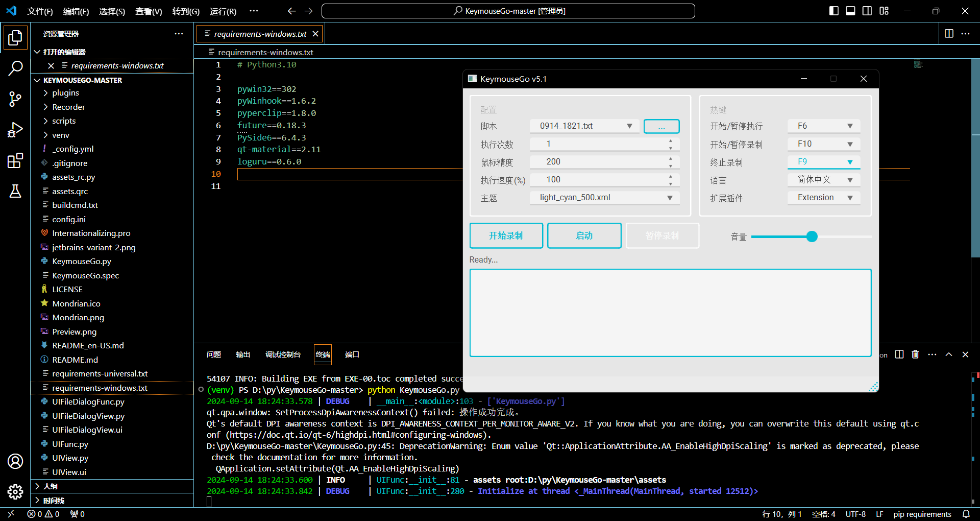Screen dimensions: 980x521
Task: Expand the plugins folder
Action: tap(112, 93)
